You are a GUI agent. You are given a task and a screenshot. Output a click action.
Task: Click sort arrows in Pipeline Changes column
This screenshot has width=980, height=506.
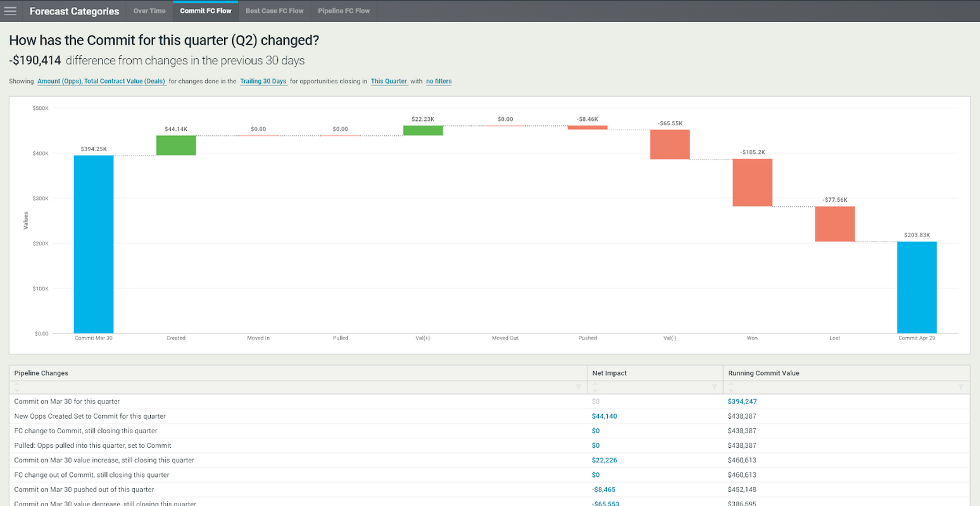17,387
